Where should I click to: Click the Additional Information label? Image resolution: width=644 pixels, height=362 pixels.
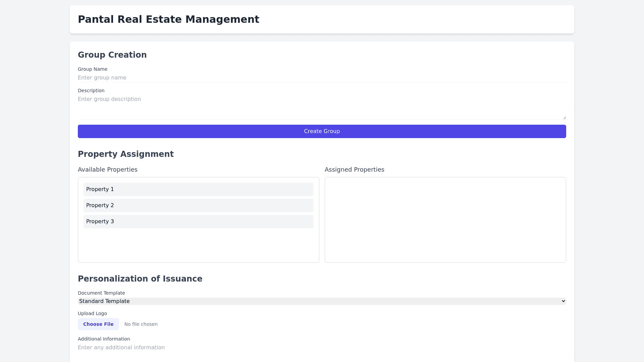[104, 339]
